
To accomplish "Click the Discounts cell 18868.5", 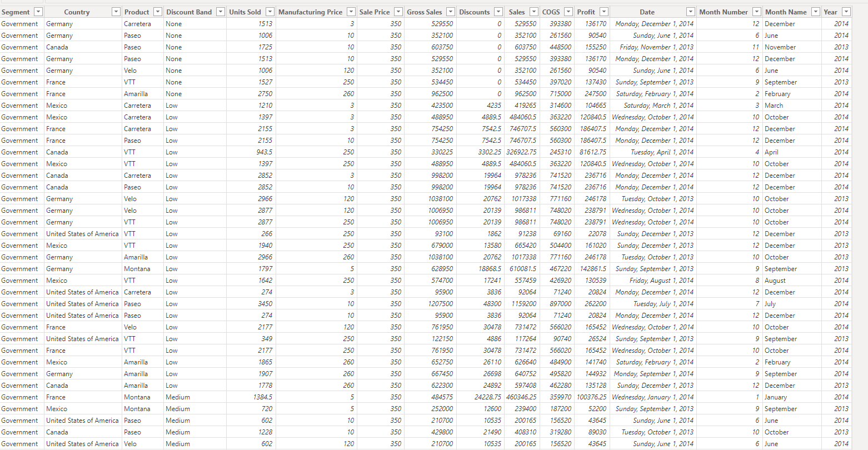I will [490, 269].
